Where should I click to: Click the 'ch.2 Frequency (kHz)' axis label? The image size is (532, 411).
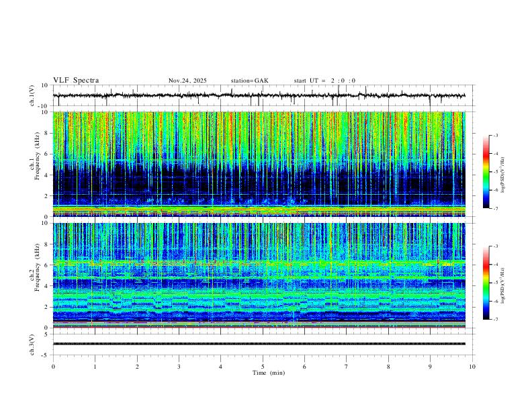pyautogui.click(x=35, y=267)
